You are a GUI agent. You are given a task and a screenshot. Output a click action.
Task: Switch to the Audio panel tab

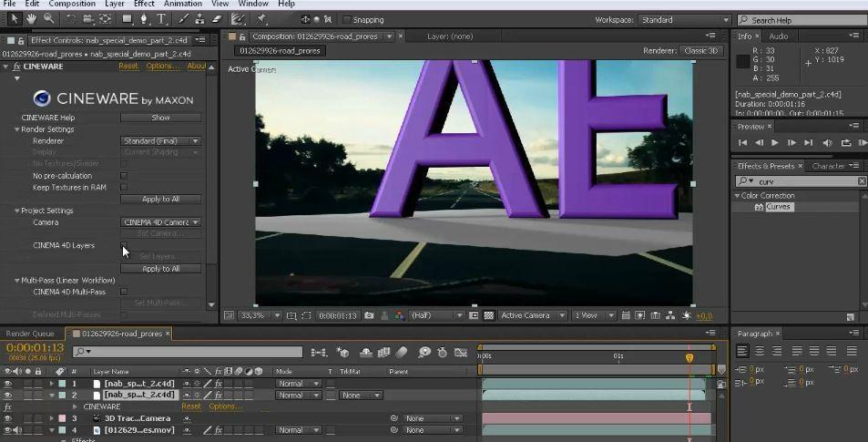tap(779, 36)
